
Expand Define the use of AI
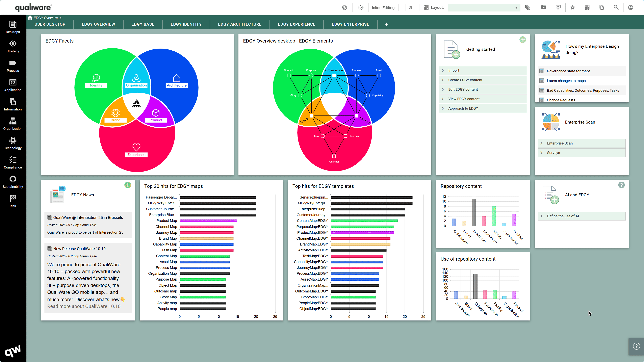(x=582, y=216)
